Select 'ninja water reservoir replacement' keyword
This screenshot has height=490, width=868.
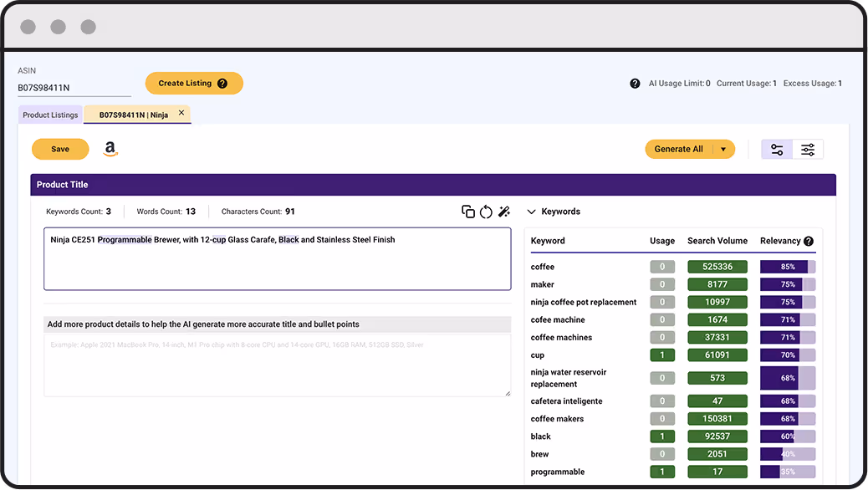coord(569,378)
